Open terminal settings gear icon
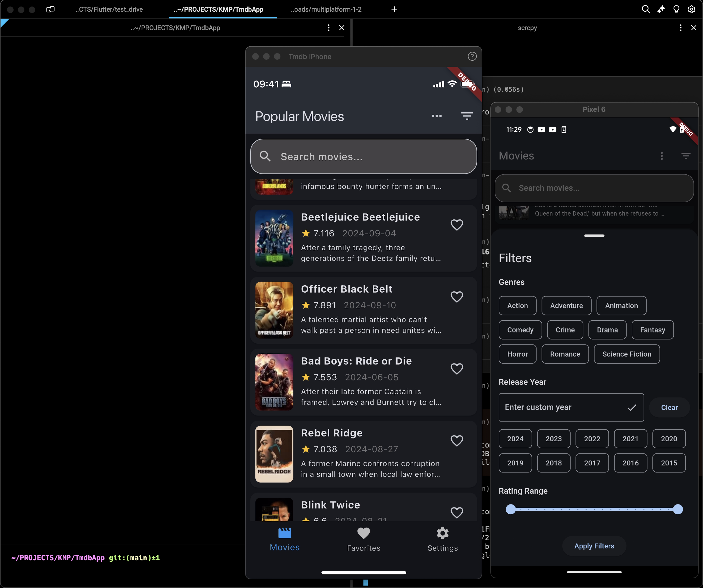703x588 pixels. pos(692,9)
